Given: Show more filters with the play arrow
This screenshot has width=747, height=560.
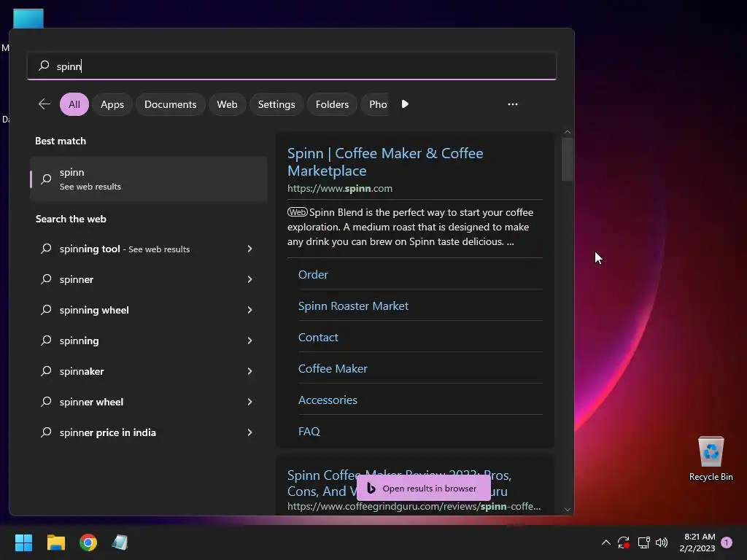Looking at the screenshot, I should point(405,104).
